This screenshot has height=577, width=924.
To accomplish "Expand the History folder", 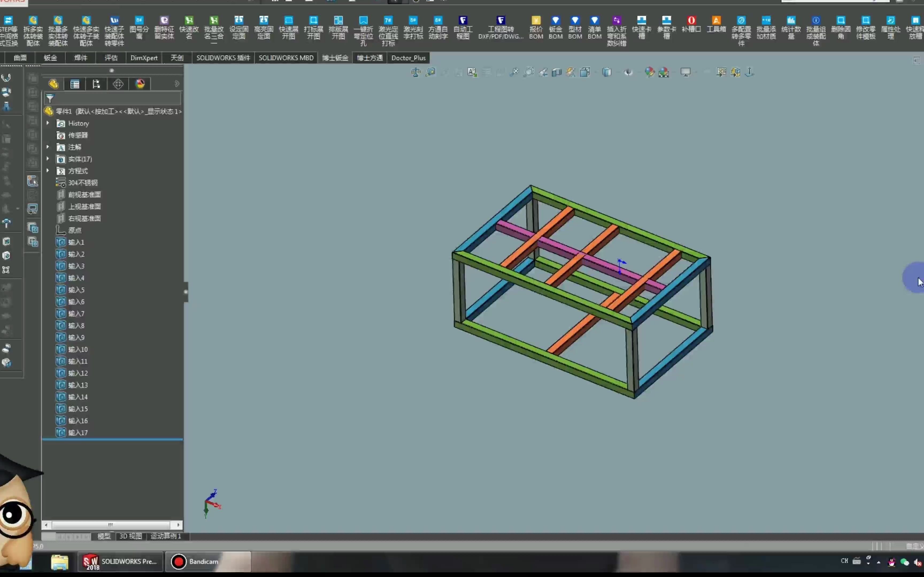I will tap(47, 123).
